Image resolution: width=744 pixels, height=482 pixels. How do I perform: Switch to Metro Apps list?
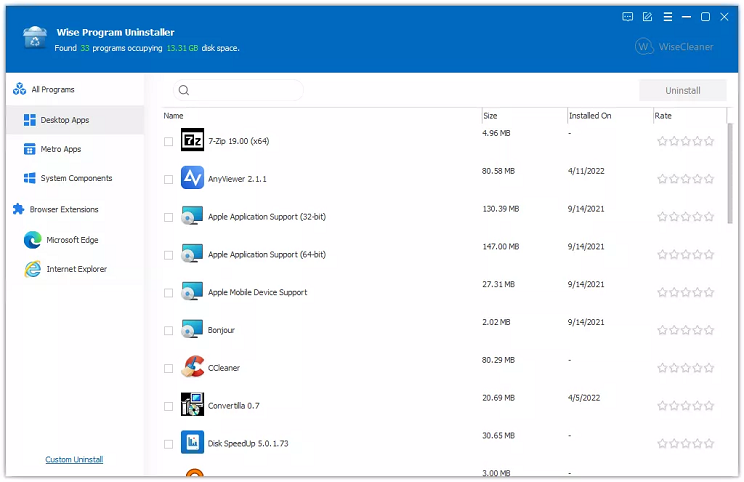(75, 149)
